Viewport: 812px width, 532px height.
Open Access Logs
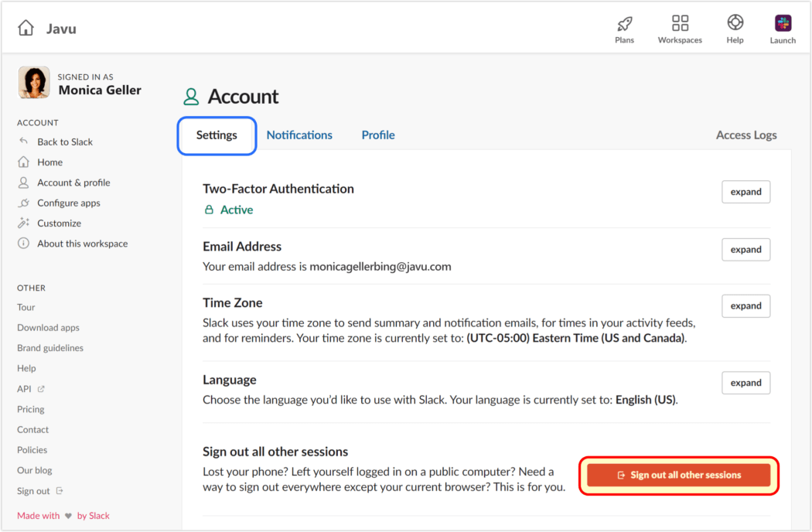(746, 135)
